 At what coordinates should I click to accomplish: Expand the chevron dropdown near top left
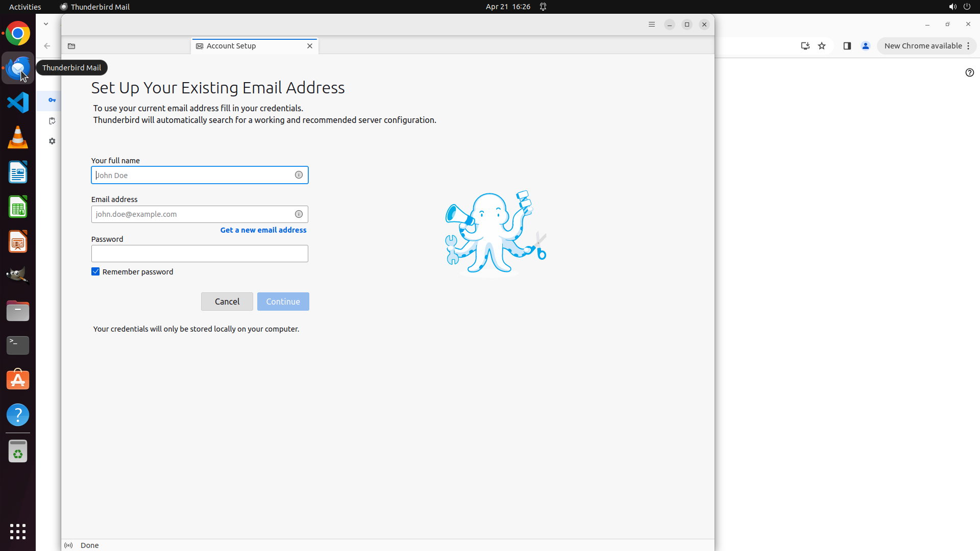click(x=46, y=24)
